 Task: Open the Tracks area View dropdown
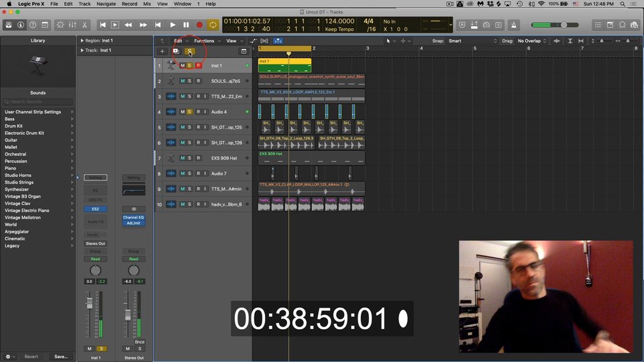[x=235, y=41]
